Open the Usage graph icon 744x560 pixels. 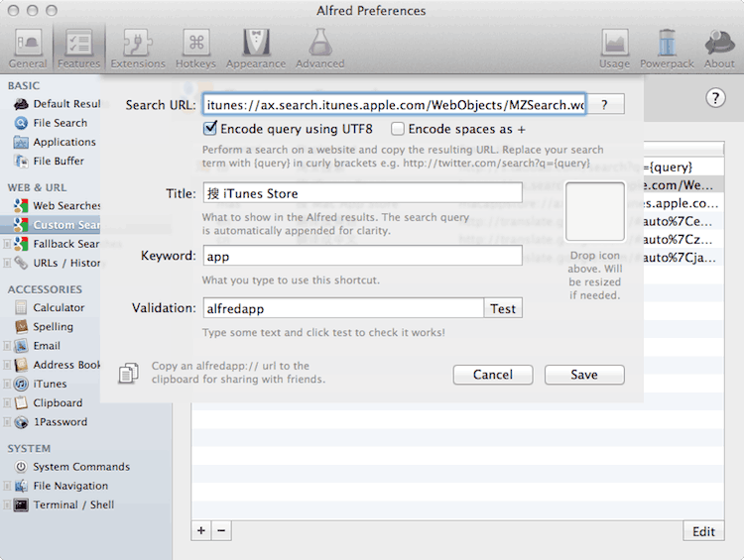coord(614,49)
